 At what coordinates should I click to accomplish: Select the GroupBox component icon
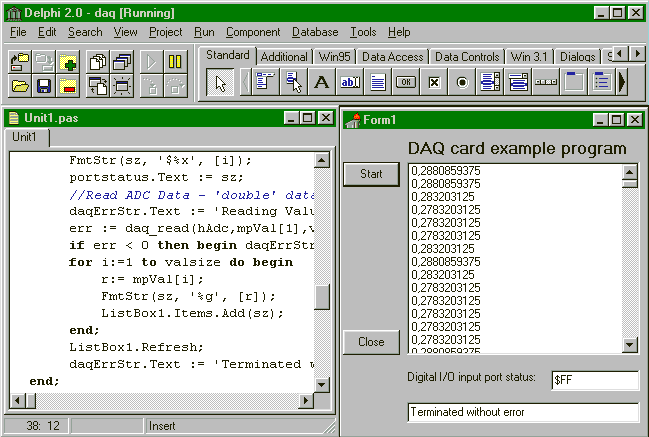coord(574,82)
